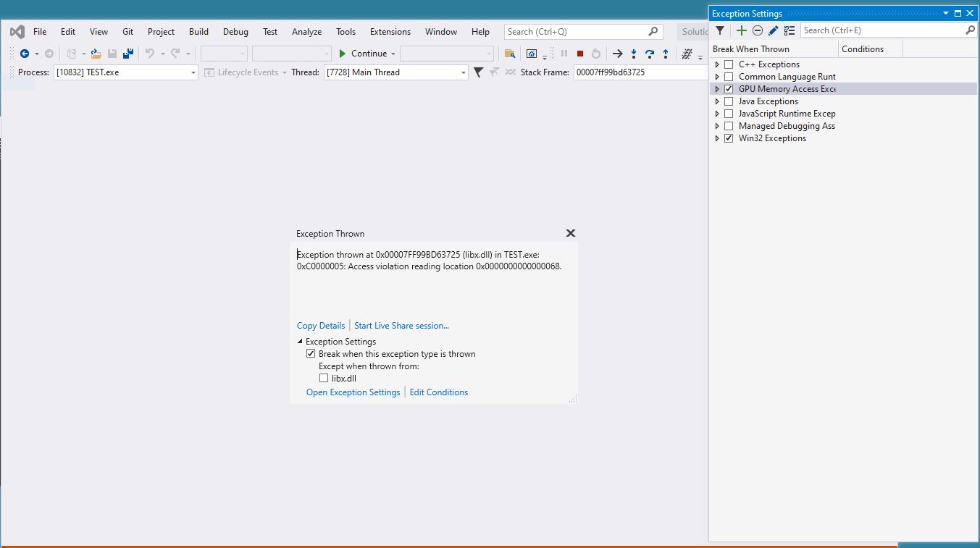Click the Save All icon

pyautogui.click(x=128, y=54)
